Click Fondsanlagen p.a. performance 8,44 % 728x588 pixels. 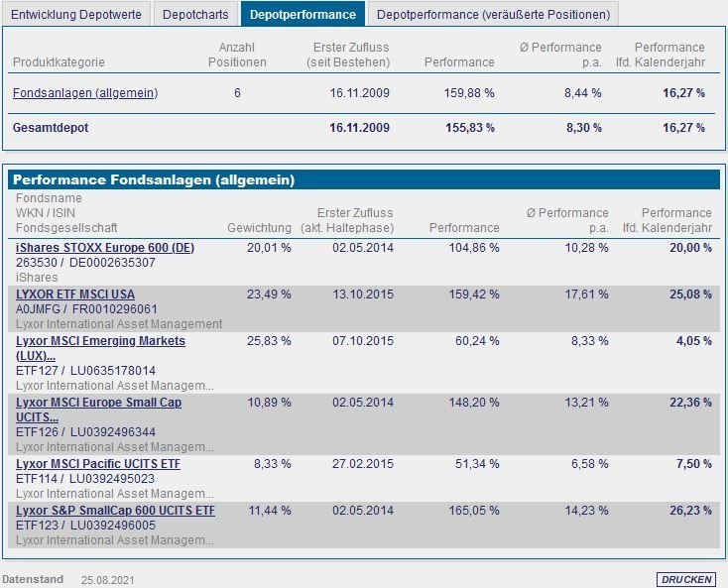click(x=582, y=93)
